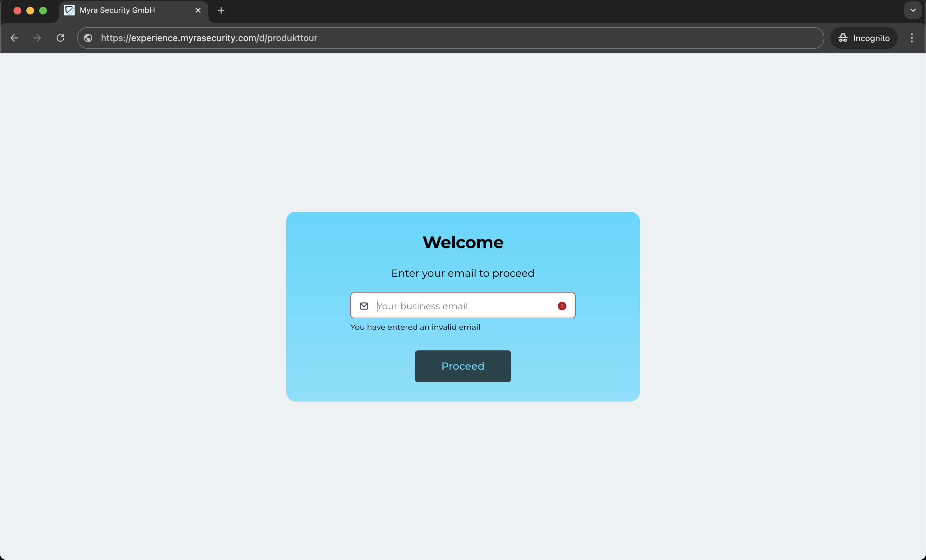Close the Myra Security GmbH tab
This screenshot has height=560, width=926.
tap(198, 11)
